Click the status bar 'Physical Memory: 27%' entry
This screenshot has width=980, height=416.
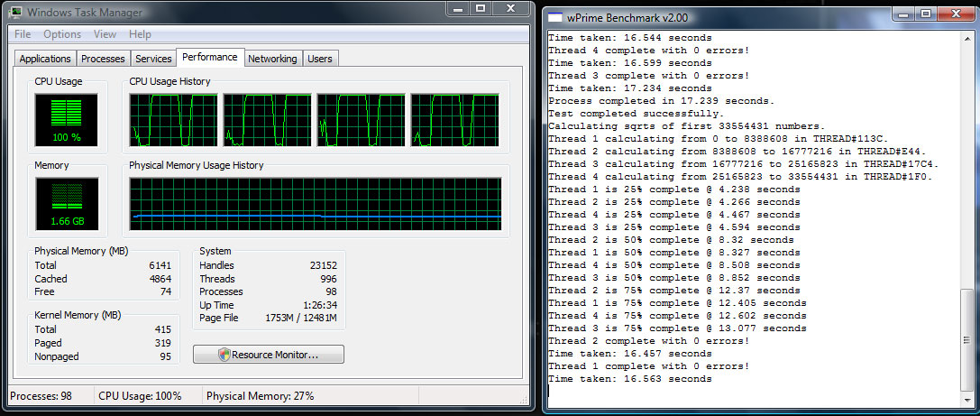260,396
